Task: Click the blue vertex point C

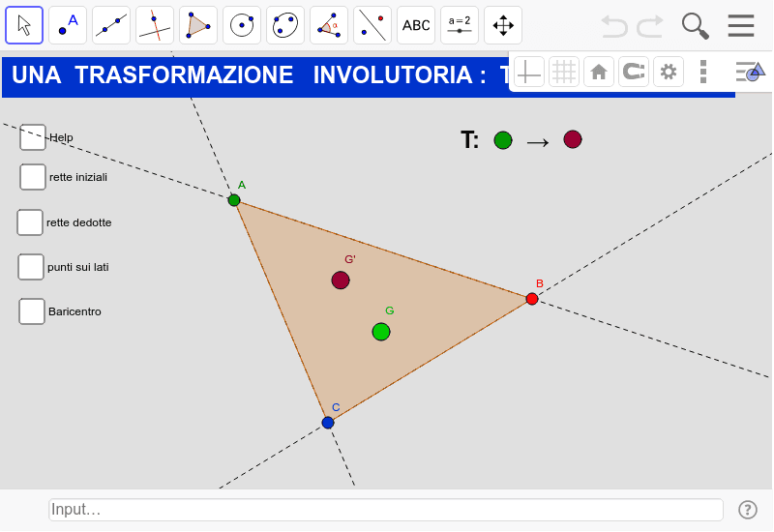Action: (328, 423)
